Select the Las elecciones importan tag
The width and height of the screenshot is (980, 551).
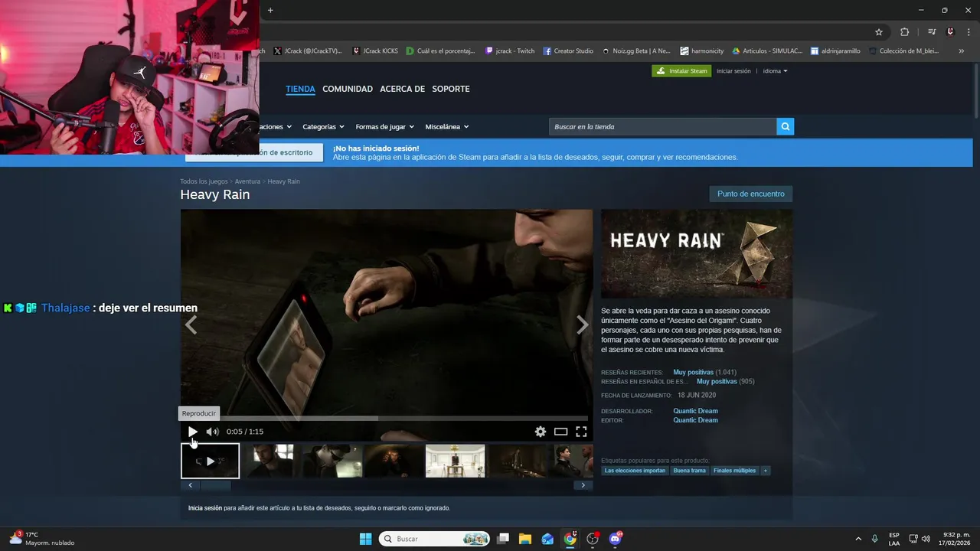635,471
